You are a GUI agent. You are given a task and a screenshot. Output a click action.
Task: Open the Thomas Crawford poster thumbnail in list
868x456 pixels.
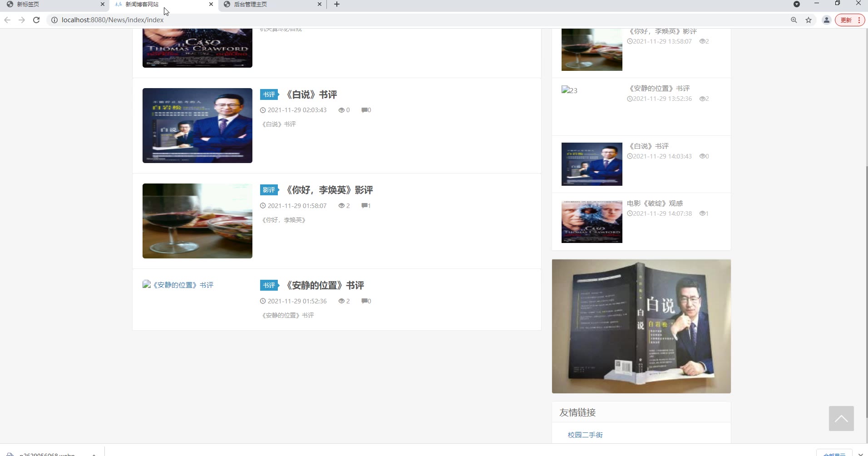click(197, 48)
